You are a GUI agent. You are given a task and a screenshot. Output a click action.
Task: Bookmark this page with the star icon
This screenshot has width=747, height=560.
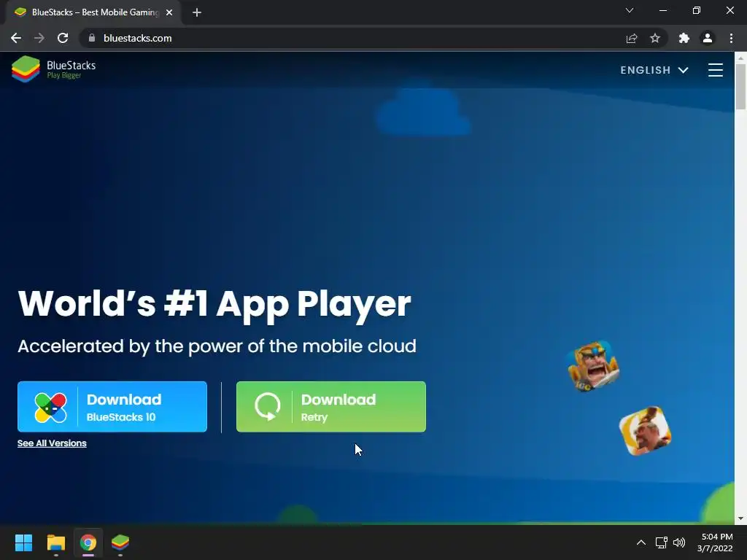coord(655,38)
